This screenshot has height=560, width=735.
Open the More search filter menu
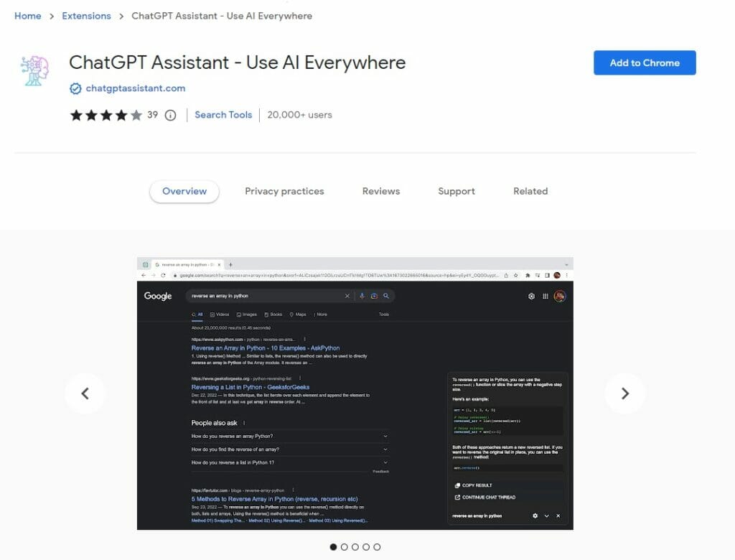(x=320, y=314)
